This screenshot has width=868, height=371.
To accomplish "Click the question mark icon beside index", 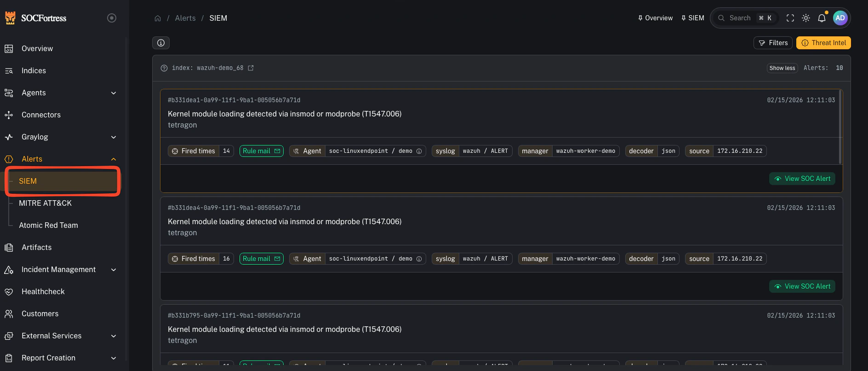I will [x=164, y=68].
